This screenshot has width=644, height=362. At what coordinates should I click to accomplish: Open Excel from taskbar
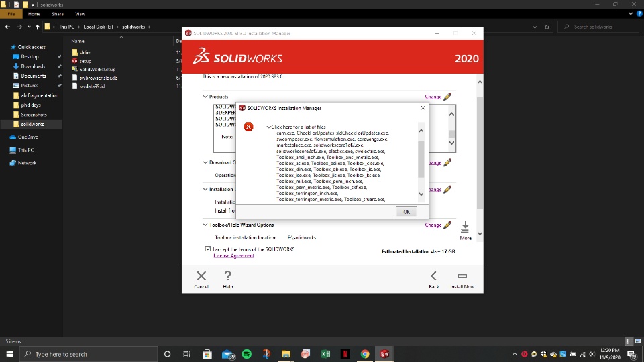(x=325, y=354)
